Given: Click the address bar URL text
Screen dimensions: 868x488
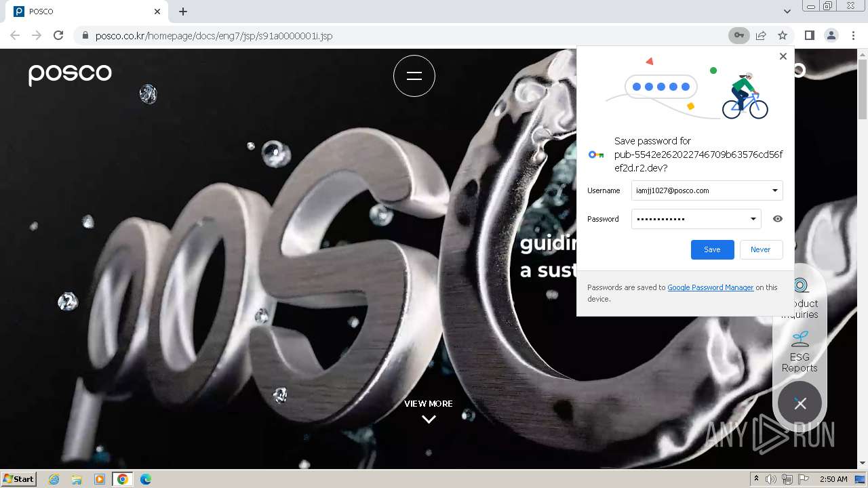Looking at the screenshot, I should tap(214, 35).
